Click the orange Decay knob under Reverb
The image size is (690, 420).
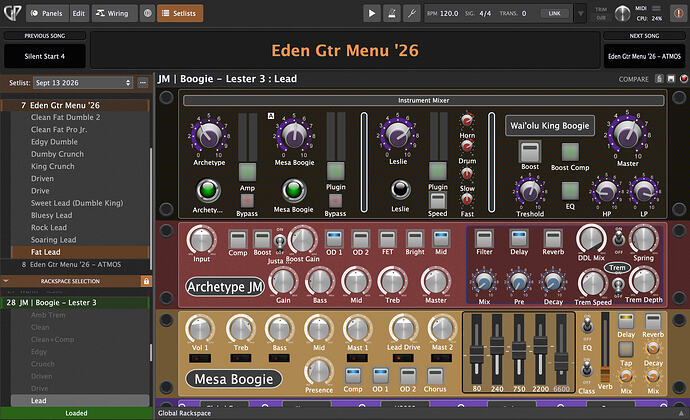point(653,348)
